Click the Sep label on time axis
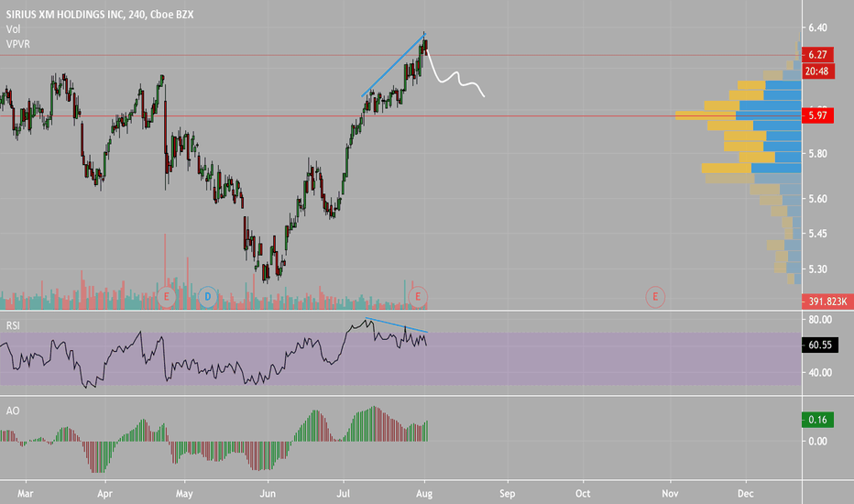Image resolution: width=854 pixels, height=504 pixels. (x=507, y=494)
